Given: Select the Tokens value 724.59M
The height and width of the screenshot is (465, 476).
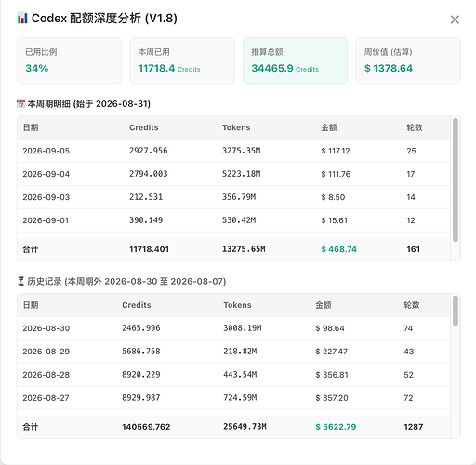Looking at the screenshot, I should click(240, 398).
